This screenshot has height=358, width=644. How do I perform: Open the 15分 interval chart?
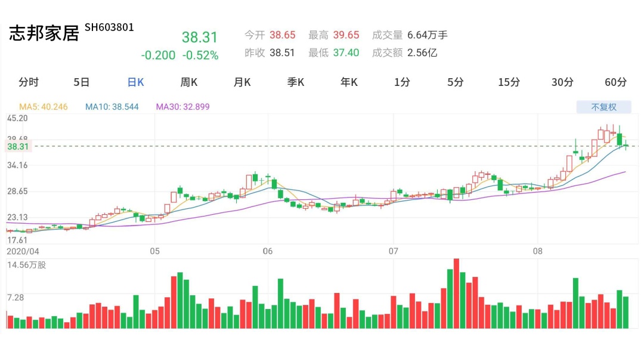click(x=509, y=82)
